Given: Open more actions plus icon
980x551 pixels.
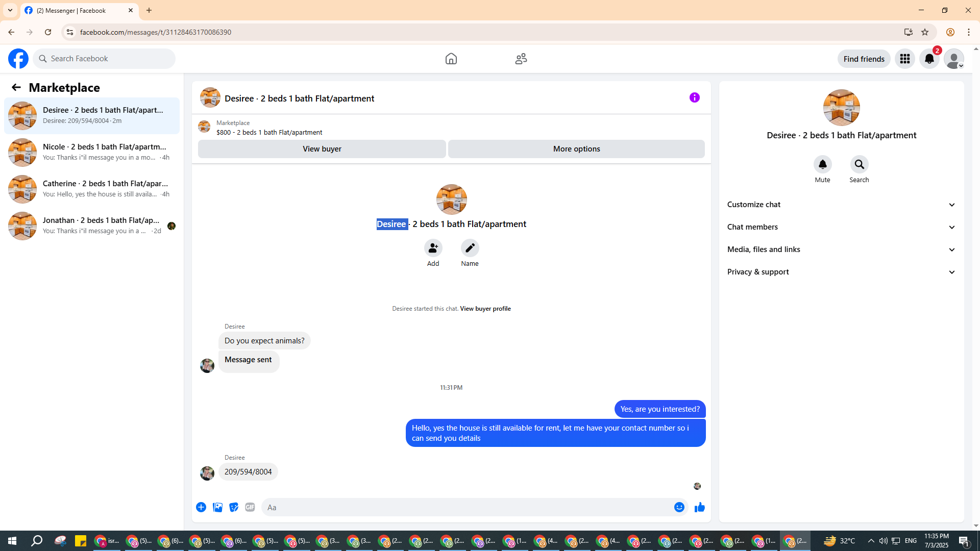Looking at the screenshot, I should coord(201,507).
